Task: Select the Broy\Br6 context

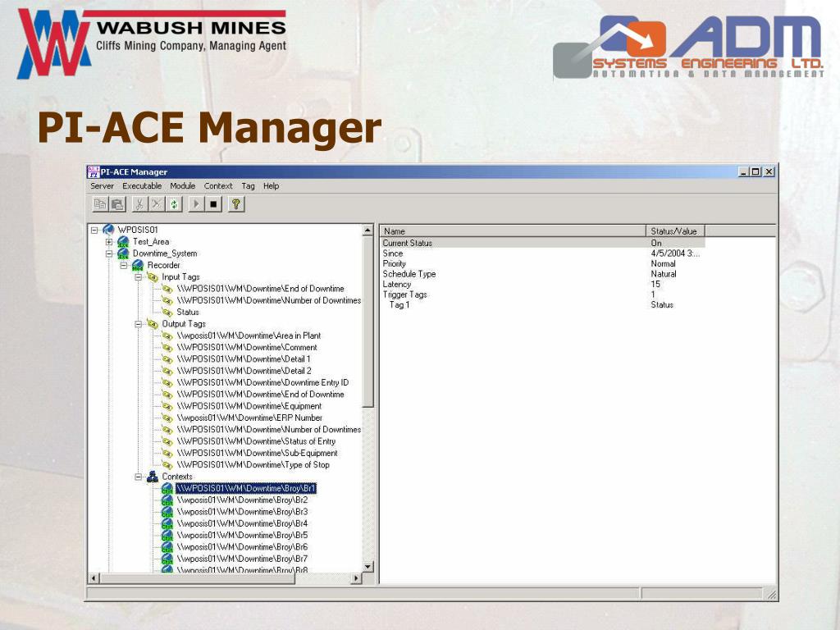Action: point(242,547)
